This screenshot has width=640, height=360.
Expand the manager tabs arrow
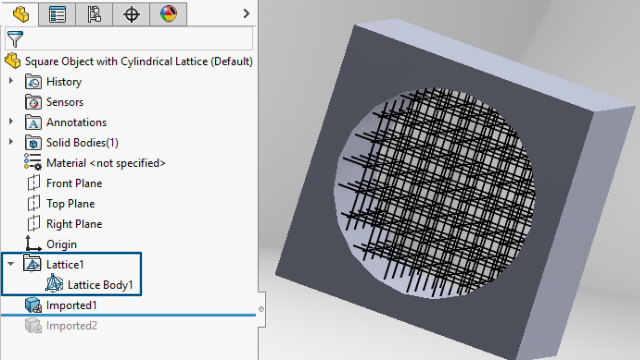point(246,14)
